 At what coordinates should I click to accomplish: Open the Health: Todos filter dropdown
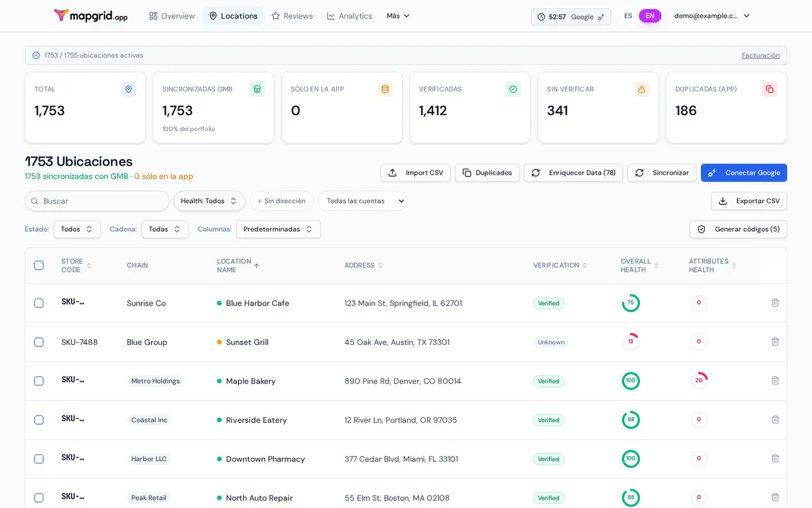[209, 201]
